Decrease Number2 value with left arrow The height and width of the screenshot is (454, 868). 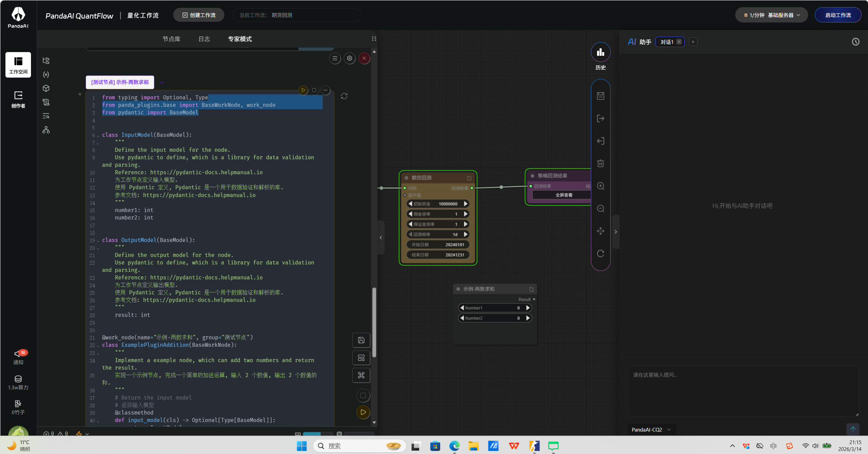pos(462,318)
